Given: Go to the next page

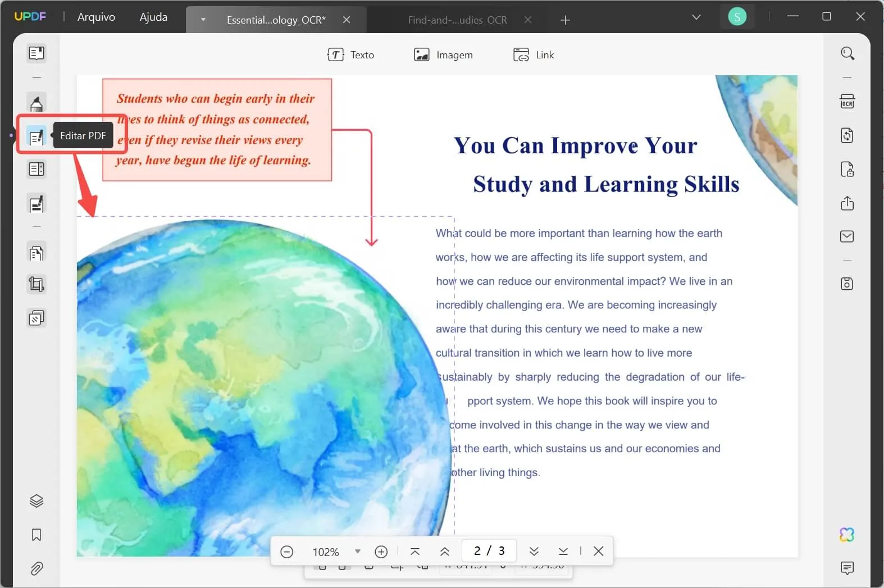Looking at the screenshot, I should (x=534, y=551).
